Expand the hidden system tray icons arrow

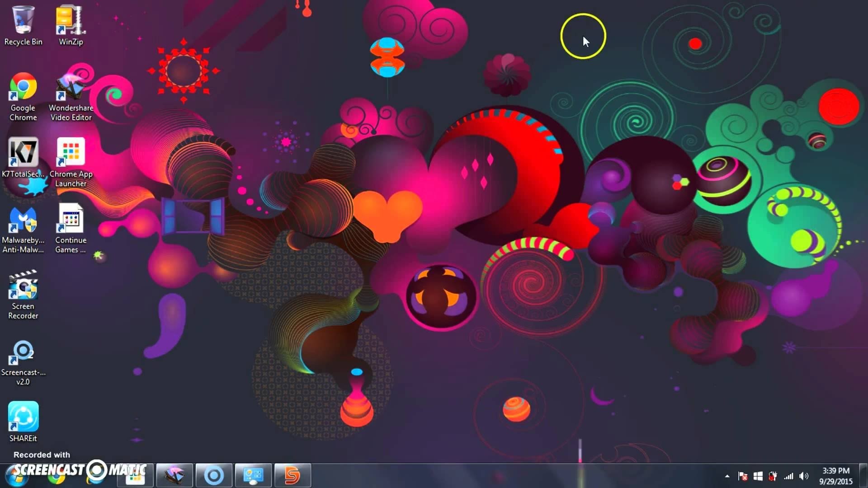(727, 476)
